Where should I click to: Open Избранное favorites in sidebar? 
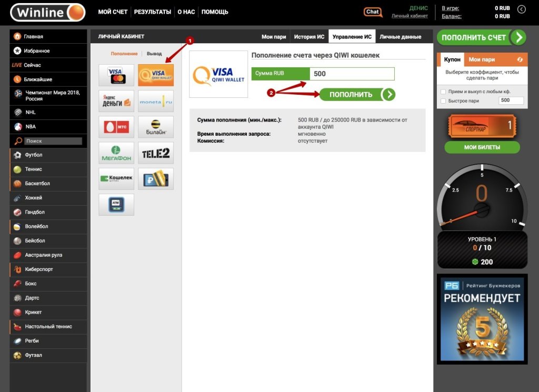48,51
